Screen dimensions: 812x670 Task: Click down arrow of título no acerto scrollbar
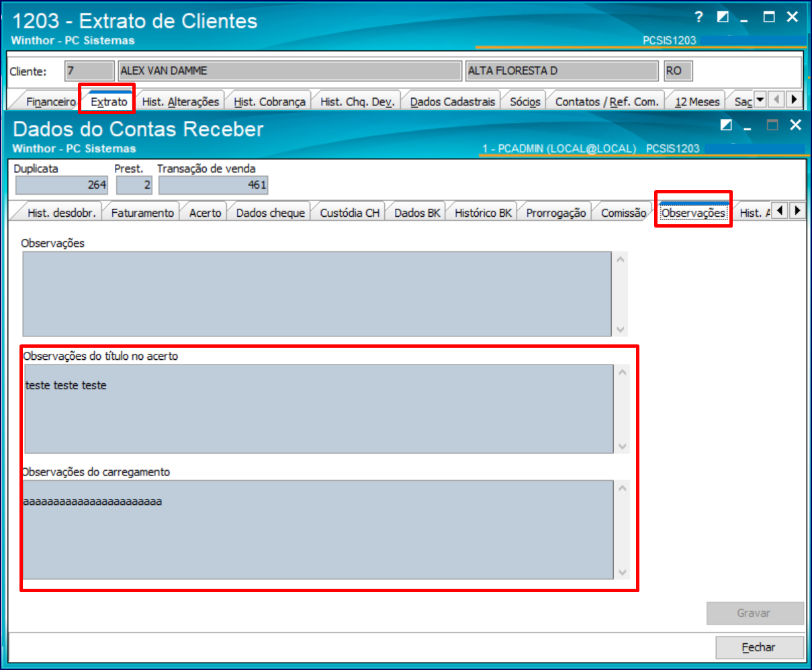click(x=623, y=446)
